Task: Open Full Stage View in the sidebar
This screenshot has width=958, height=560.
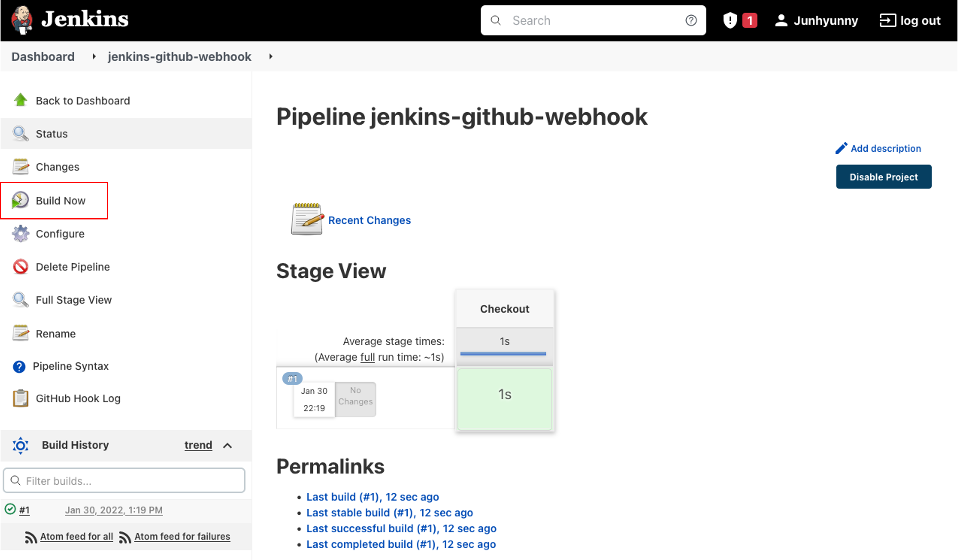Action: (x=74, y=300)
